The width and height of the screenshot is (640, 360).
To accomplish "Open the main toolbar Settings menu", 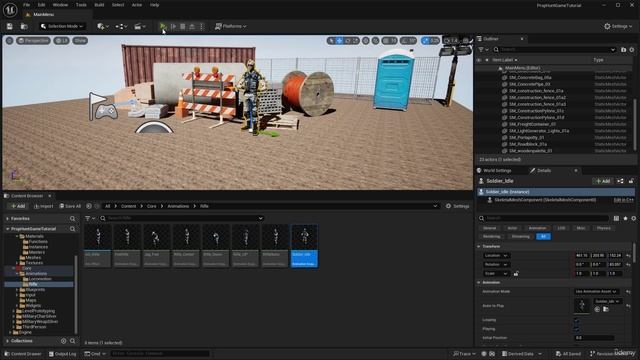I will point(618,26).
